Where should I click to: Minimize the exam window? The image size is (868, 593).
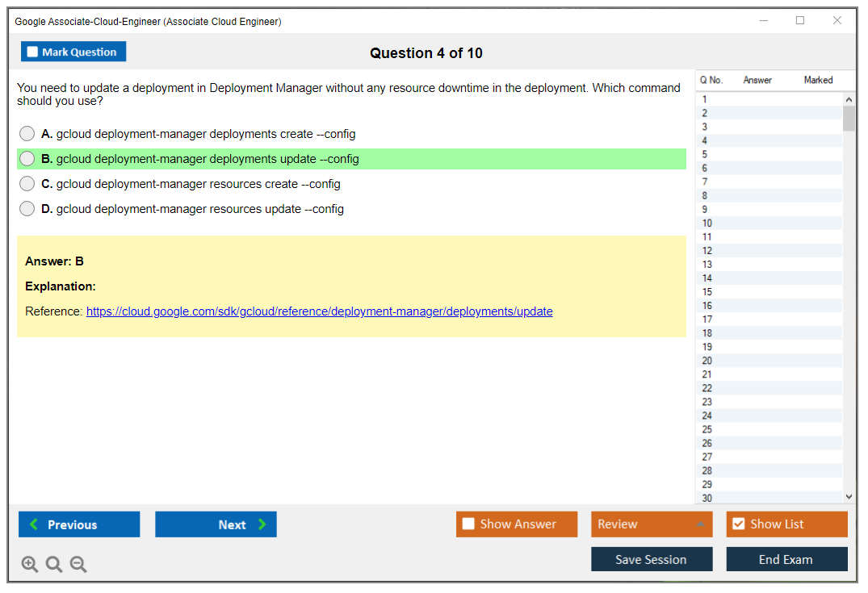[763, 21]
